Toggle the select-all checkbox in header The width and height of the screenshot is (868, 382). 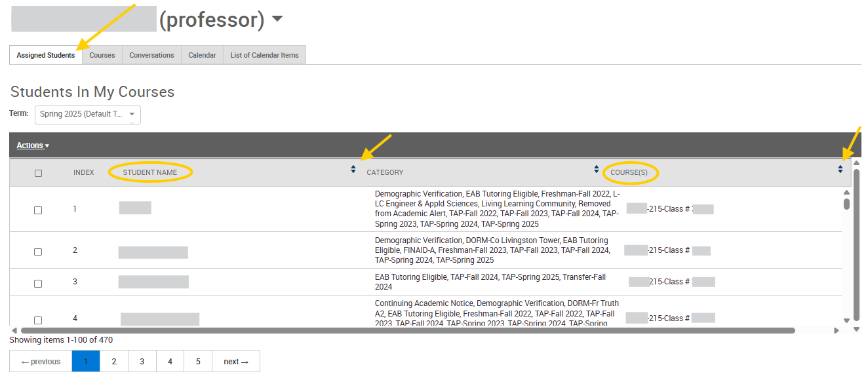38,173
